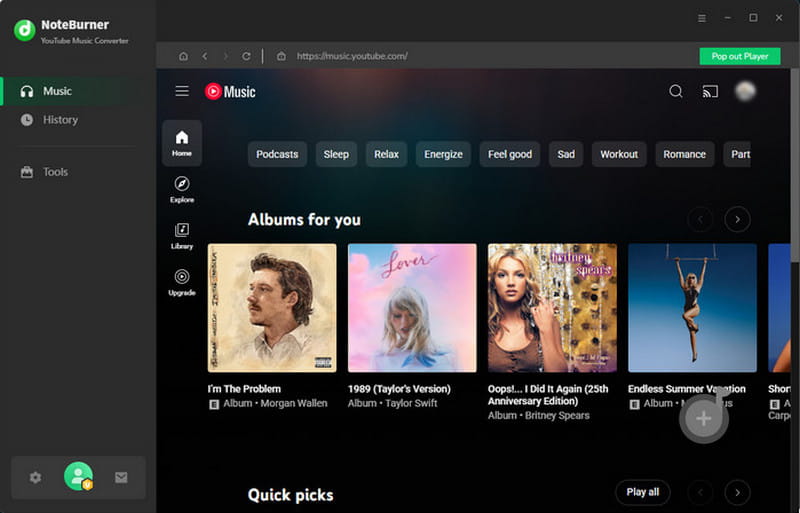Select the Energize mood chip
The width and height of the screenshot is (800, 513).
coord(443,154)
